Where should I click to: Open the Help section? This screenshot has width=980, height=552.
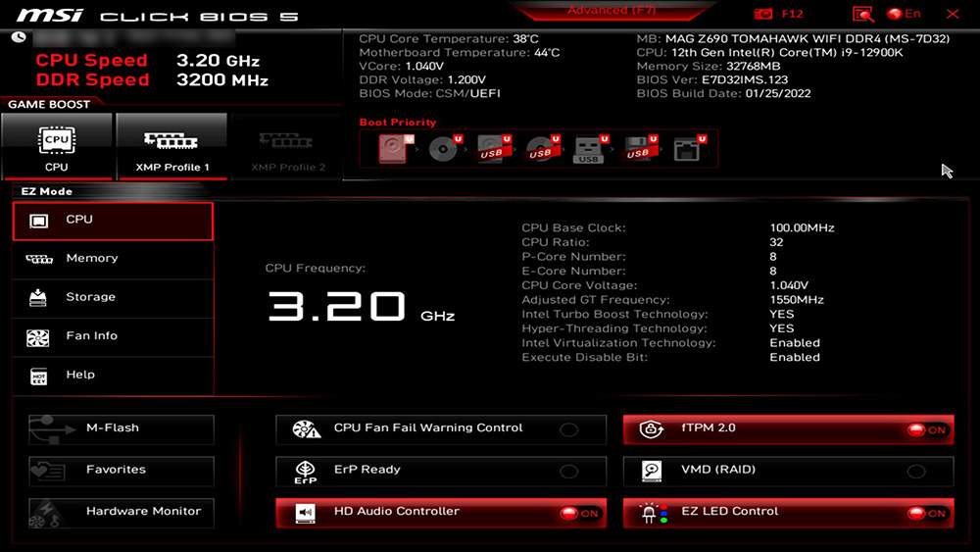pyautogui.click(x=113, y=376)
